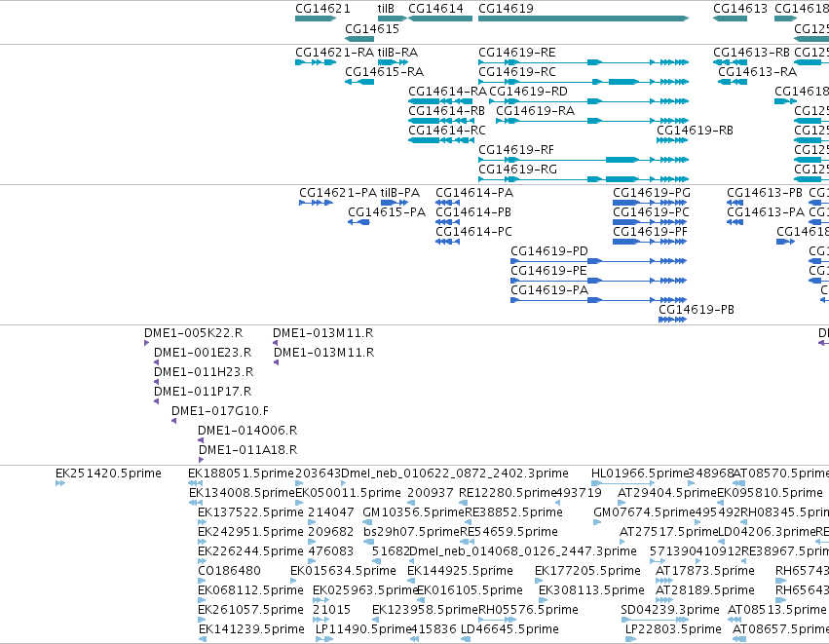Select transcript CG14614-RC
The width and height of the screenshot is (829, 644).
point(441,140)
